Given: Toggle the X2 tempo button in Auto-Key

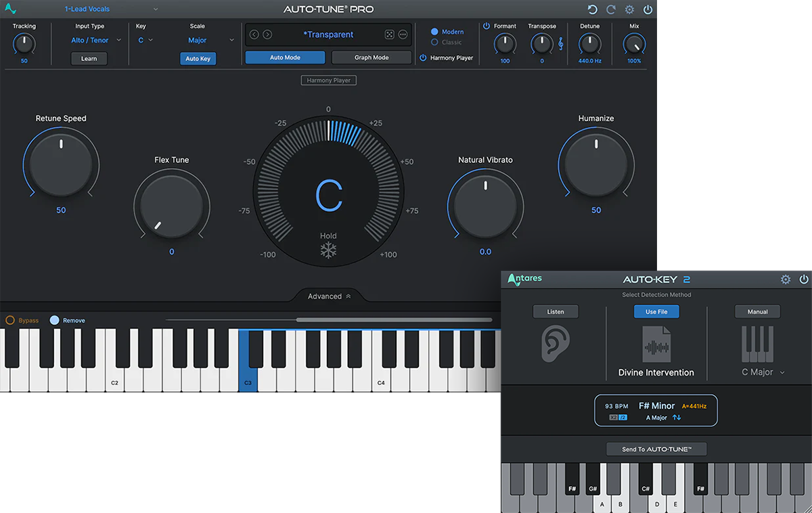Looking at the screenshot, I should [x=614, y=418].
